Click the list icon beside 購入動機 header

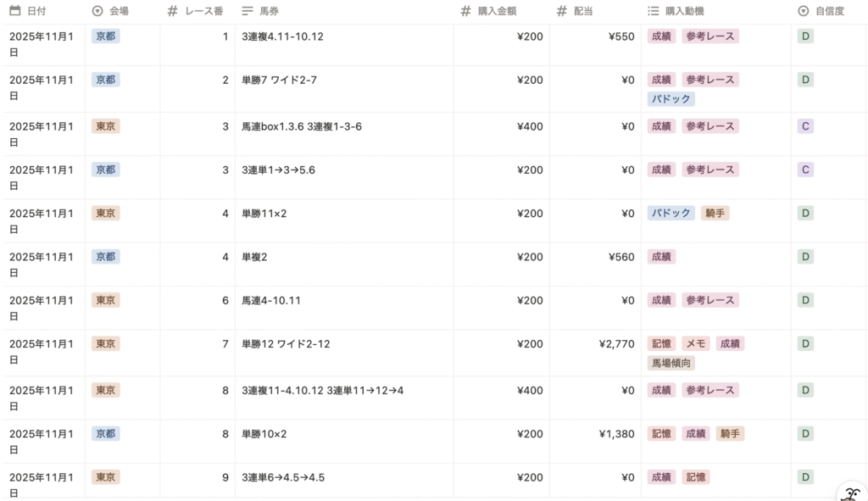pyautogui.click(x=653, y=11)
